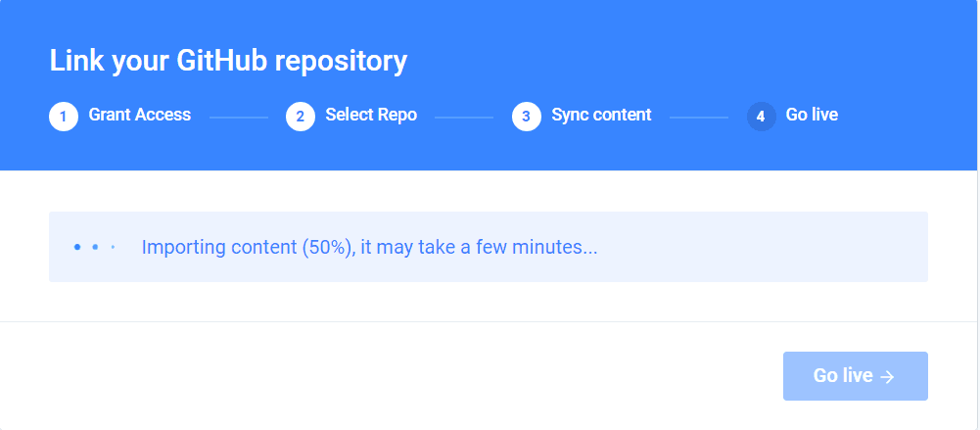Click the step 2 number circle
The width and height of the screenshot is (980, 430).
[301, 117]
